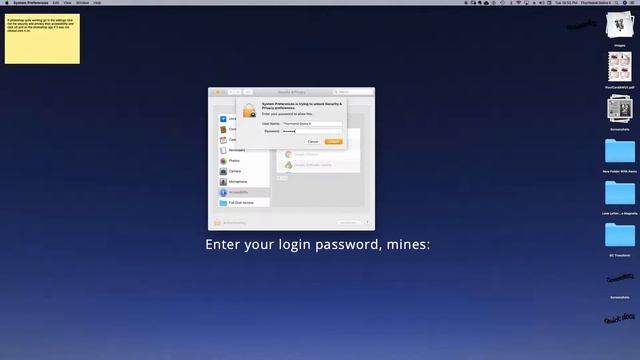Select the Love Letter folder on the desktop

(x=620, y=193)
